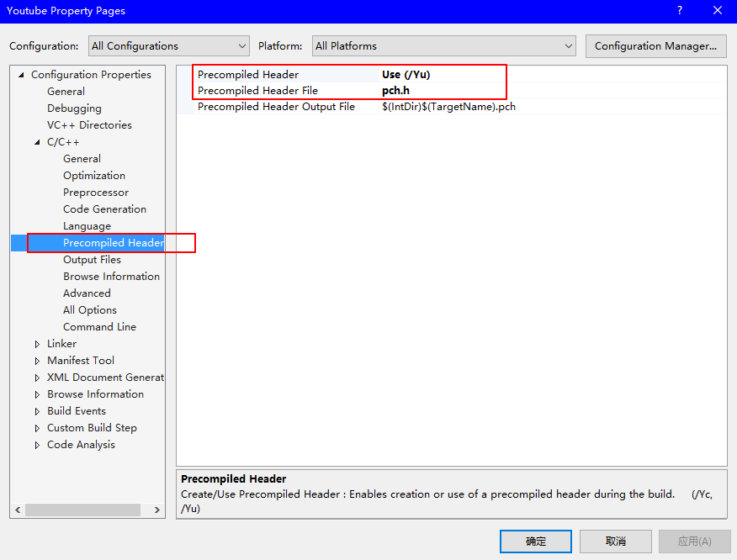Select the Debugging page
737x560 pixels.
74,108
